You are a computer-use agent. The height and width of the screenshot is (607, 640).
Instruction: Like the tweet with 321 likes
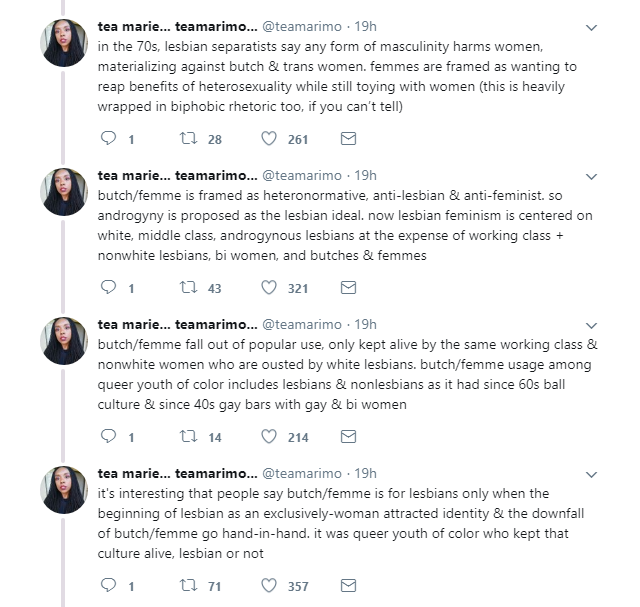coord(269,288)
